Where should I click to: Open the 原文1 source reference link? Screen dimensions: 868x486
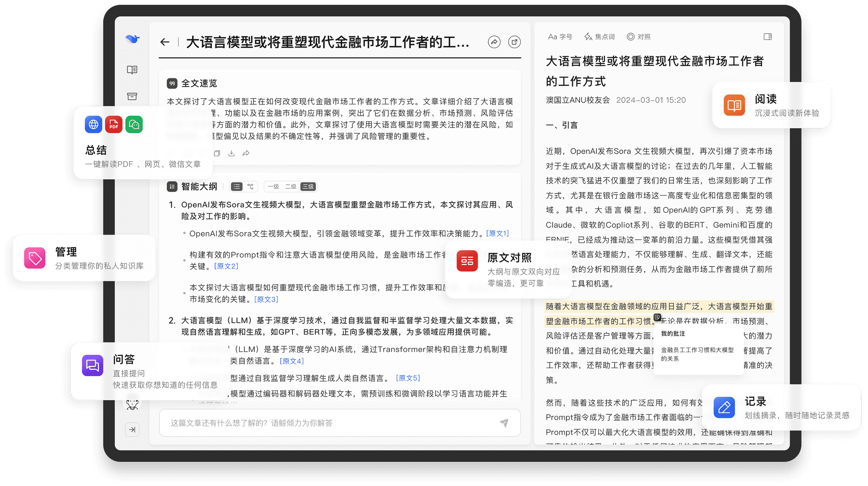click(497, 233)
